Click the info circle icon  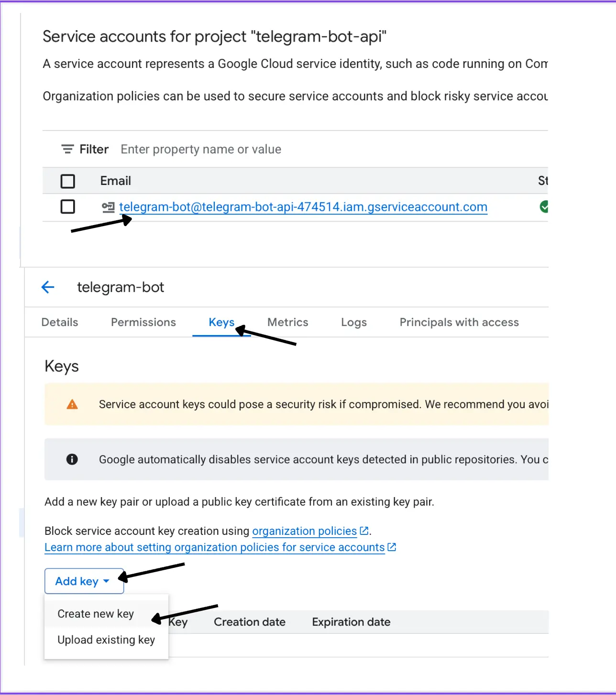point(72,459)
